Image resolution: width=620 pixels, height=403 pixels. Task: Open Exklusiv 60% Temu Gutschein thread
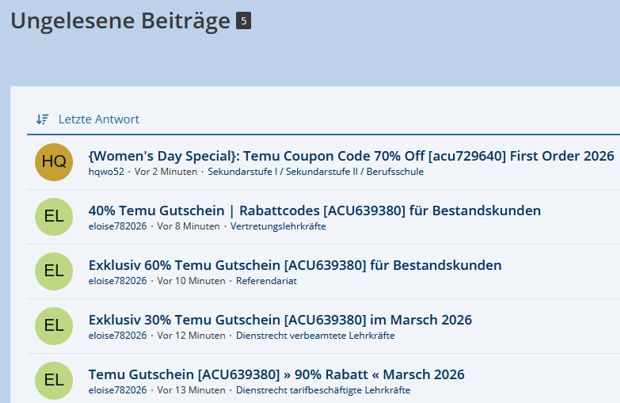pyautogui.click(x=294, y=265)
